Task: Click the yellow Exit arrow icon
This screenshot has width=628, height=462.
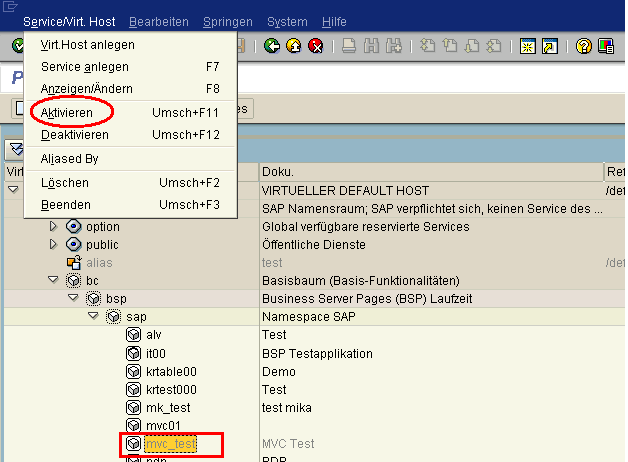Action: [294, 46]
